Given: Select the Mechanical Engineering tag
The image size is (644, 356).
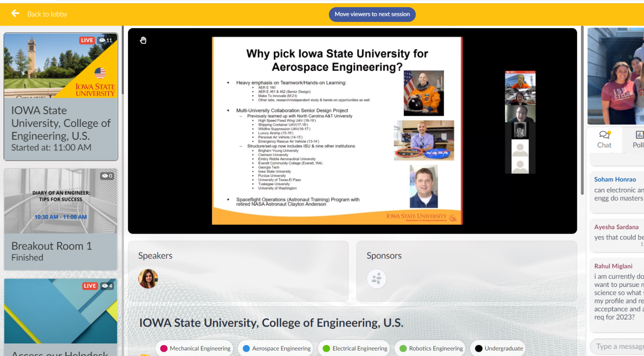Looking at the screenshot, I should point(195,348).
